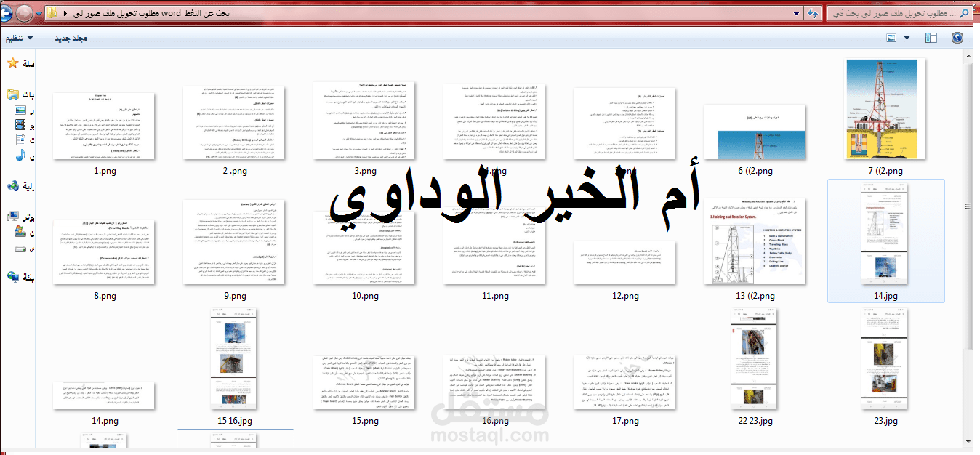Click the file name 9.png
980x455 pixels.
pyautogui.click(x=236, y=296)
